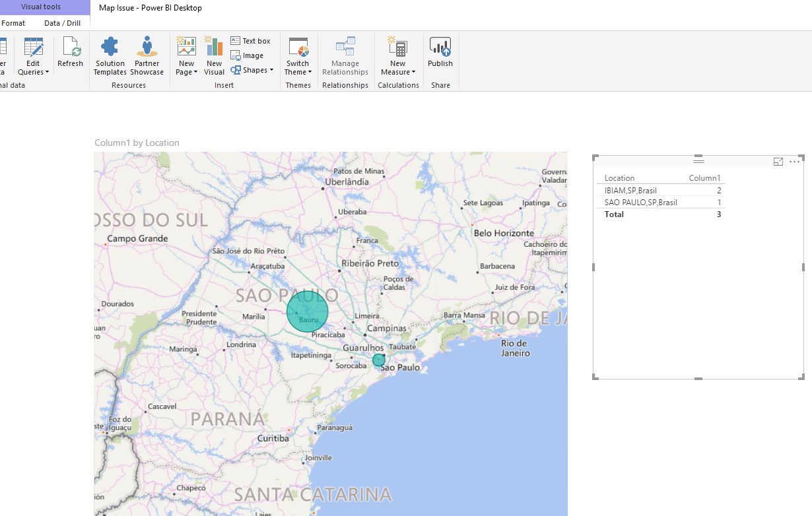Refresh the data
The width and height of the screenshot is (812, 516).
pos(71,53)
